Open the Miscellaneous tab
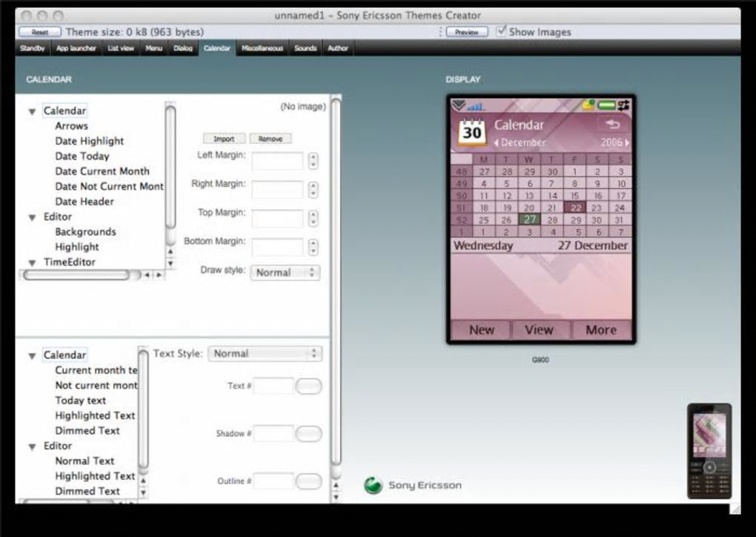The width and height of the screenshot is (756, 537). coord(262,48)
